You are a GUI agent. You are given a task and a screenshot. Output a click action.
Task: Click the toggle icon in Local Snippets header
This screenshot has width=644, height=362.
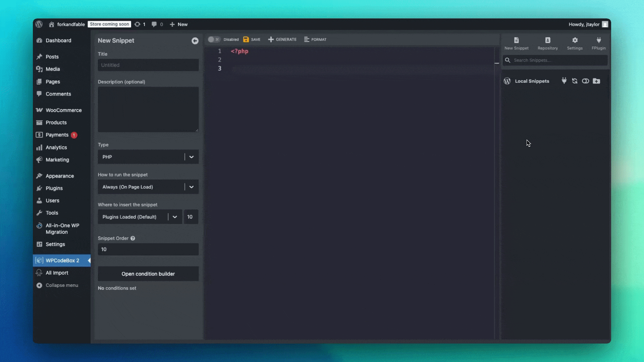(x=585, y=81)
